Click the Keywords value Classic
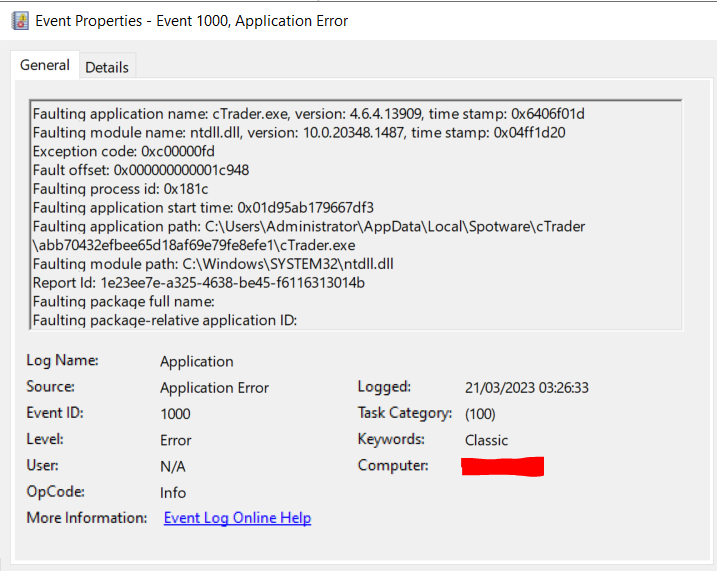Screen dimensions: 717x571 (487, 440)
